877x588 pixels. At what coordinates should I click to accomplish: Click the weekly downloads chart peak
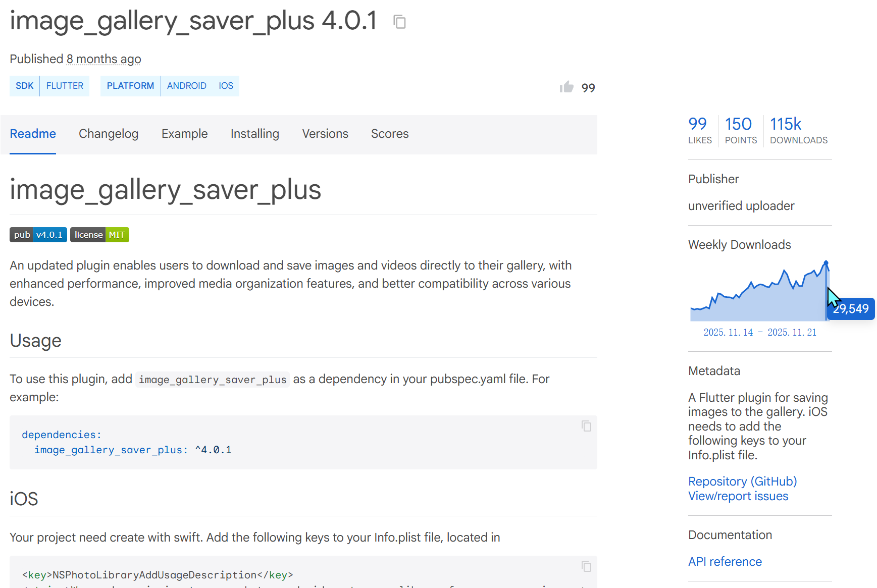click(826, 262)
